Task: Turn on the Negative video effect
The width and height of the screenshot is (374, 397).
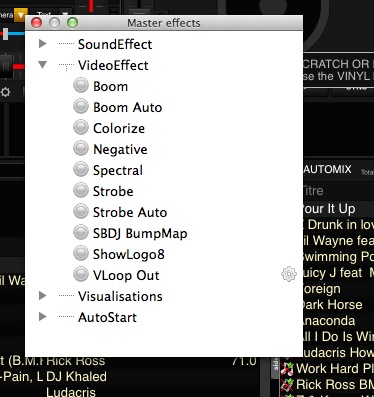Action: click(81, 148)
